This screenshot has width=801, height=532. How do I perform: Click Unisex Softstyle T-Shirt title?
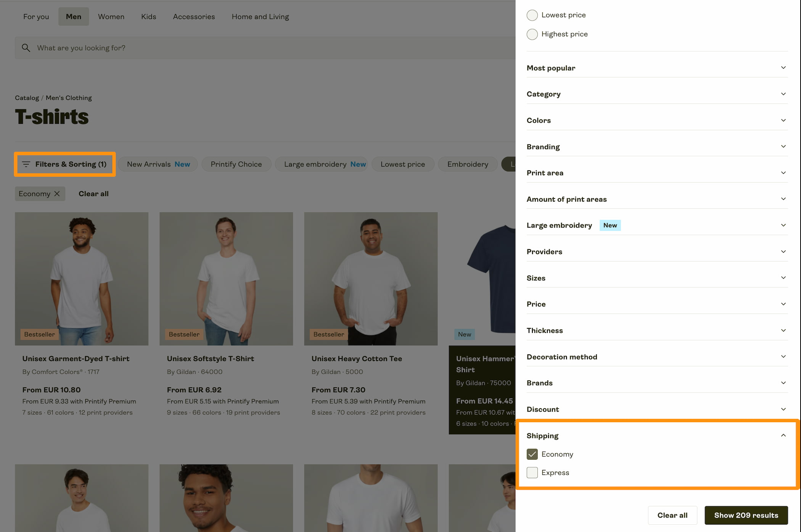(210, 359)
